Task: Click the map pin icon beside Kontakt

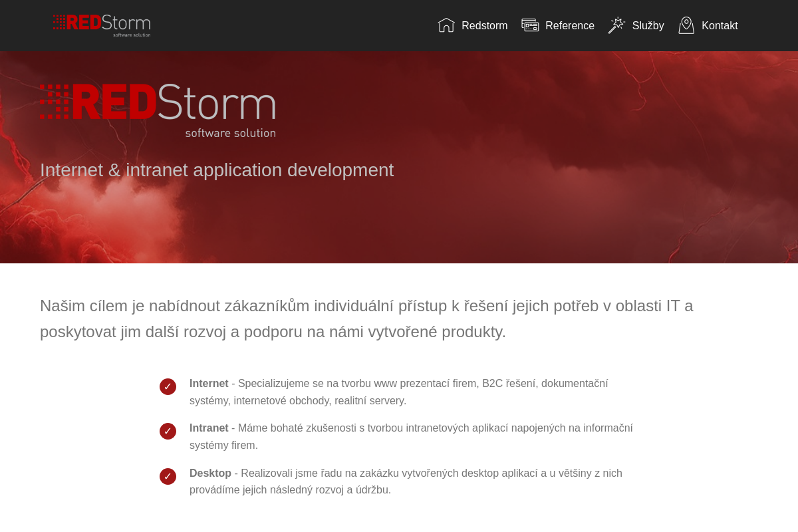Action: click(686, 25)
